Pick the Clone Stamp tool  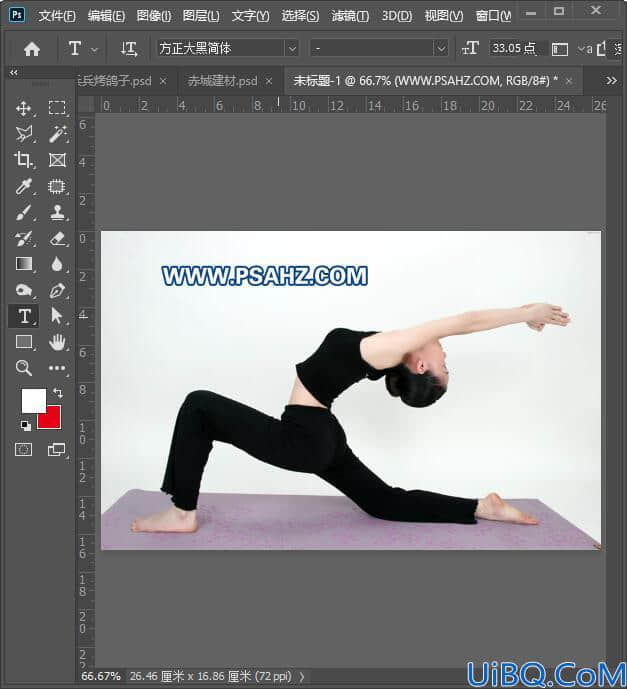(x=57, y=213)
